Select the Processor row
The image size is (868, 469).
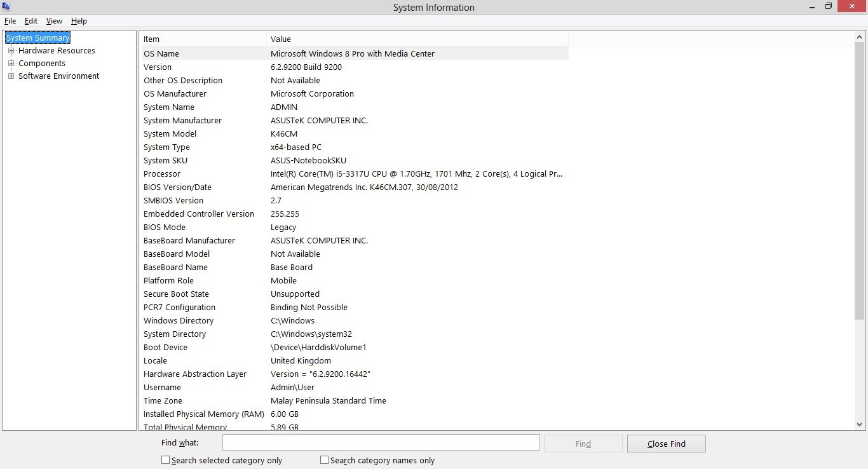tap(354, 174)
